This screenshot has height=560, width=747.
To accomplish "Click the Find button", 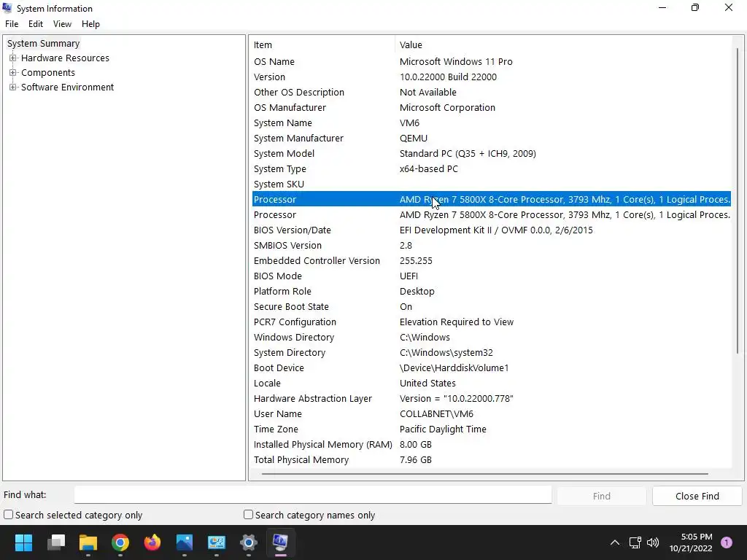I will click(x=602, y=496).
